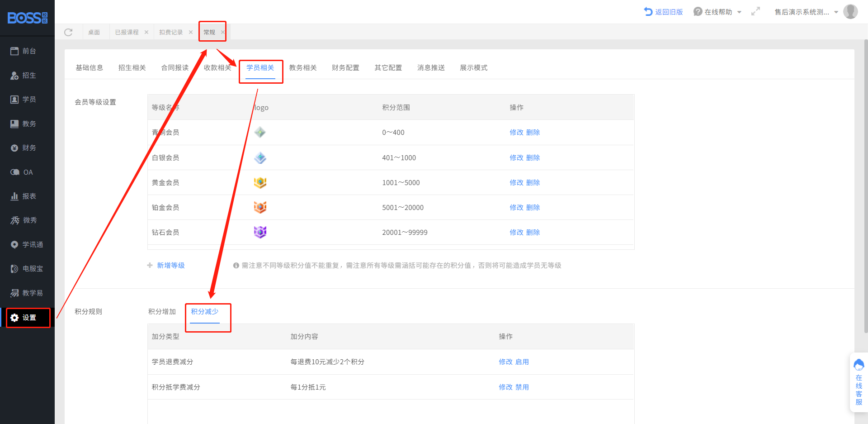Click the 铂金会员 logo badge
Viewport: 868px width, 424px height.
(260, 208)
